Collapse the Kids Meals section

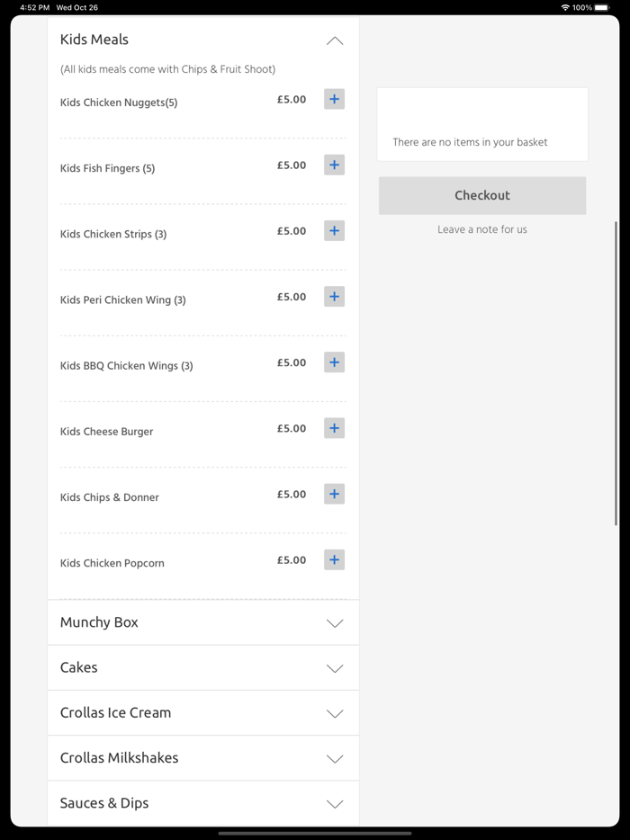click(335, 40)
